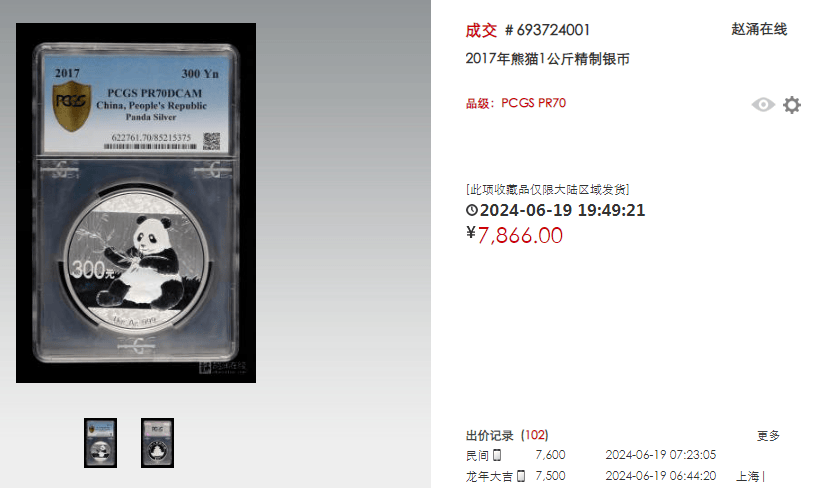
Task: Open the main PCGS slab photo
Action: tap(136, 203)
